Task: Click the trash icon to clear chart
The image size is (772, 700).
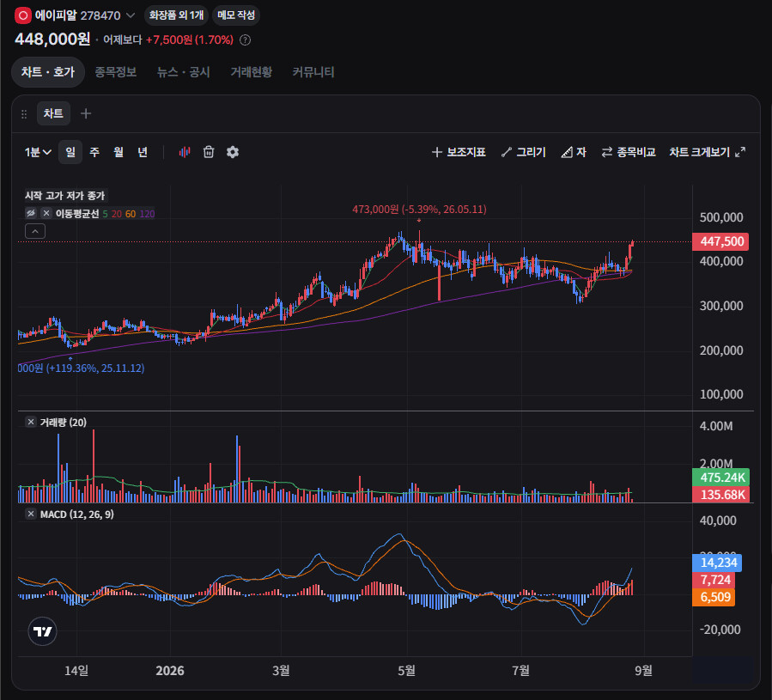Action: (209, 152)
